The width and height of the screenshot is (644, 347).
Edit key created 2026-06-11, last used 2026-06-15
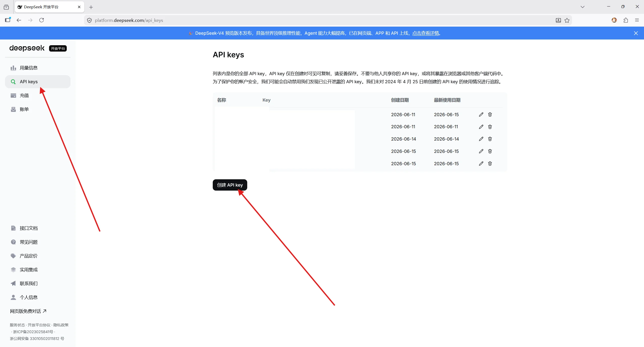[x=481, y=115]
